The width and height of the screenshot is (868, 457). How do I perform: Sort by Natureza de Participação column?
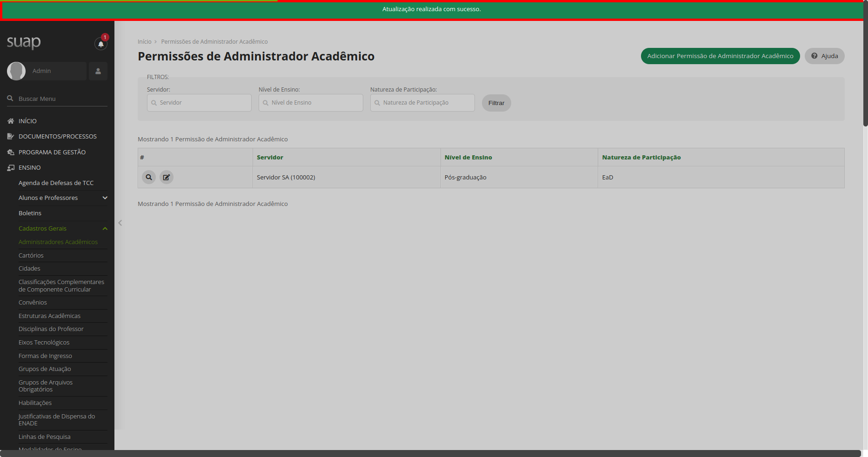coord(641,158)
